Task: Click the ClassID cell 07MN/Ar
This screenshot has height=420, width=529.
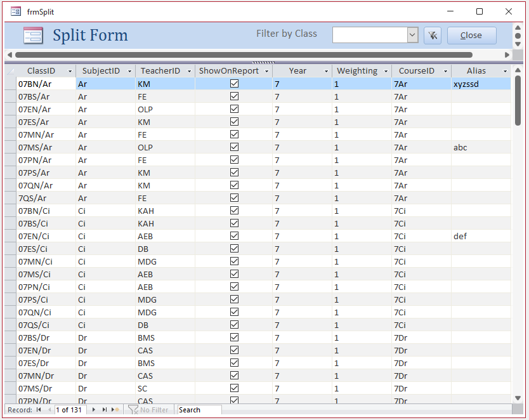Action: tap(46, 135)
